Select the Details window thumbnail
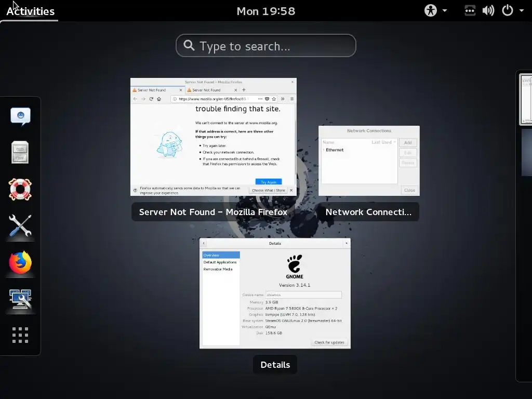The height and width of the screenshot is (399, 532). pos(275,293)
